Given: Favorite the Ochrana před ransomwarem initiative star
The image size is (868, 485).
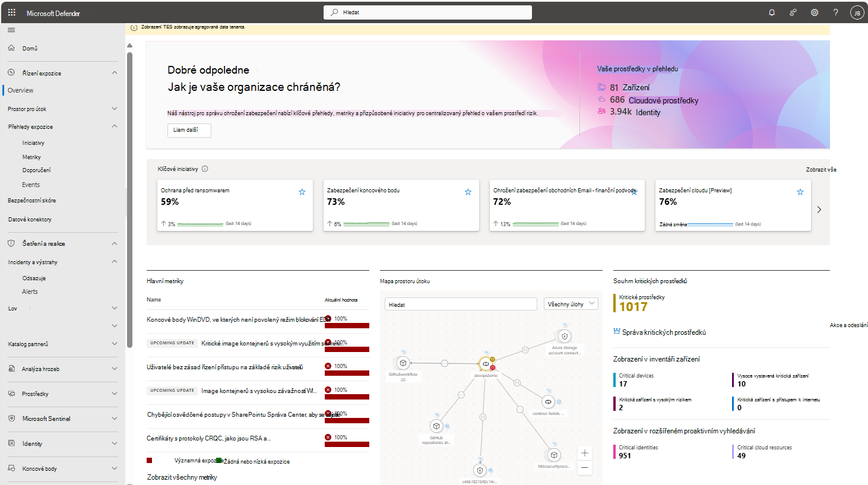Looking at the screenshot, I should click(302, 192).
